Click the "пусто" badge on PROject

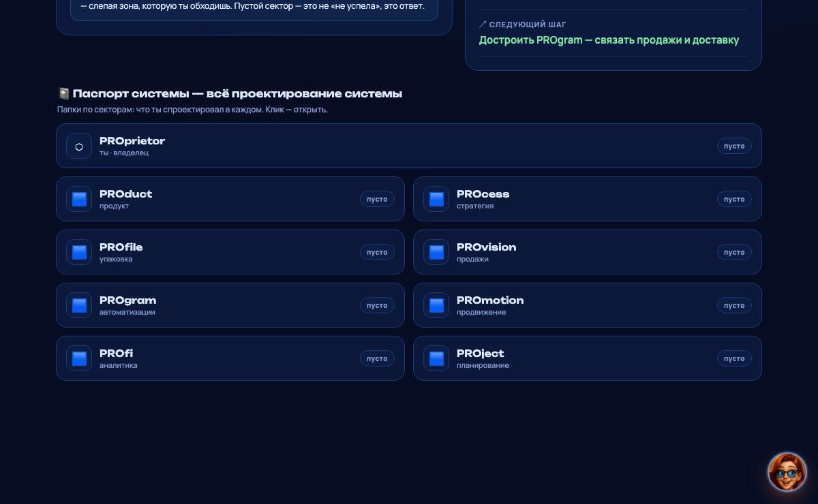[x=734, y=358]
